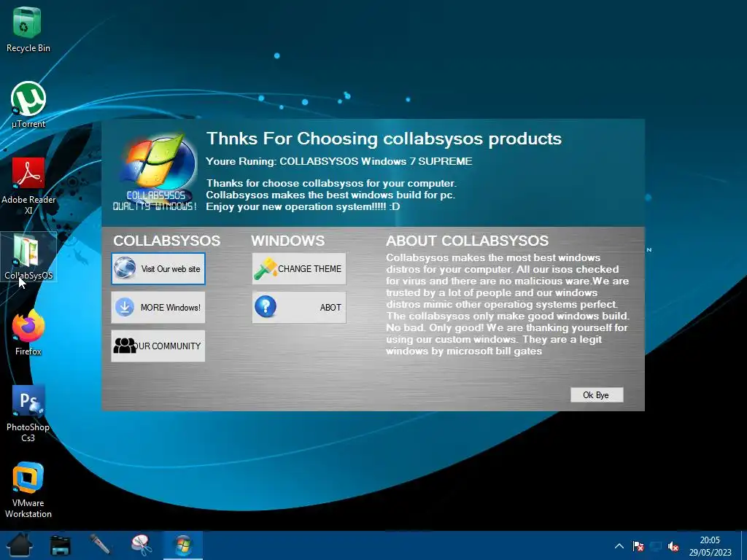Select the µTorrent desktop icon
The width and height of the screenshot is (747, 560).
pos(28,105)
